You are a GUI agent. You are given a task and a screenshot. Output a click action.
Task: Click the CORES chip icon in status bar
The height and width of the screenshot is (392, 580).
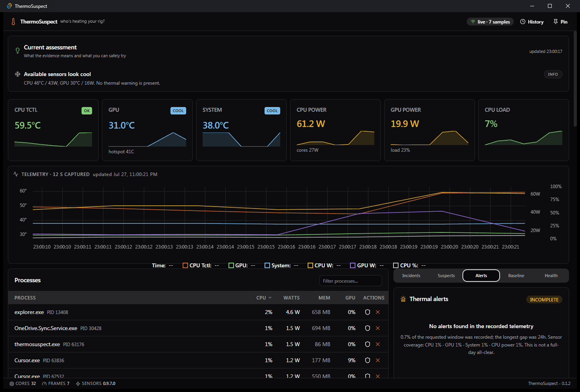tap(12, 383)
